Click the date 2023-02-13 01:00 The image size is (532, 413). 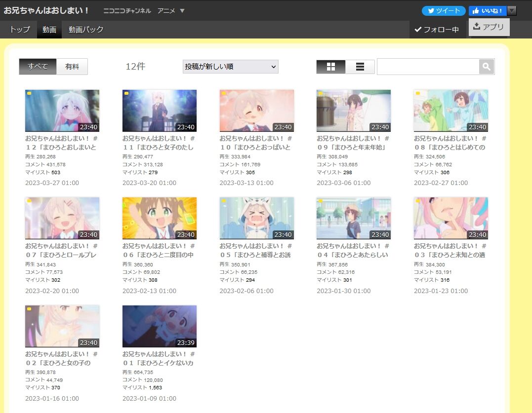tap(149, 291)
